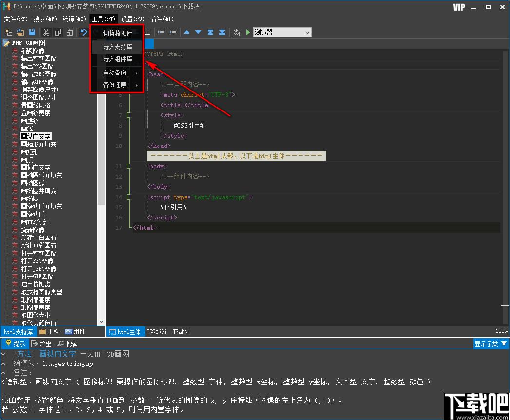Viewport: 510px width, 420px height.
Task: Choose 导入支持库 from the Tools menu
Action: [117, 47]
